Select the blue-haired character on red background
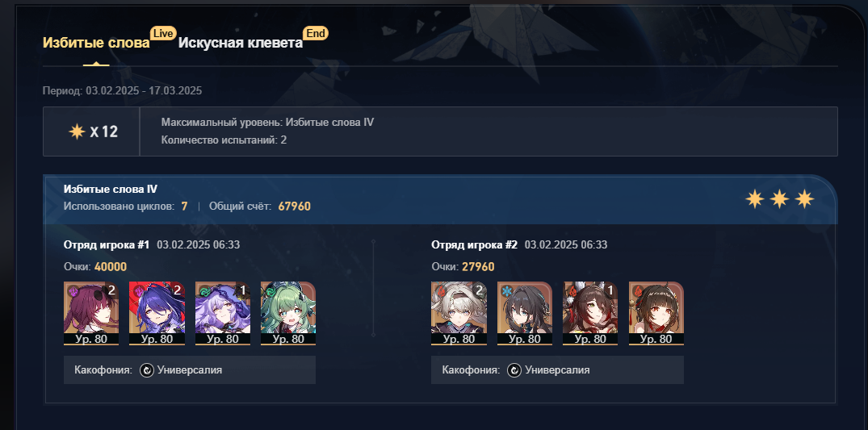This screenshot has height=430, width=868. 157,313
